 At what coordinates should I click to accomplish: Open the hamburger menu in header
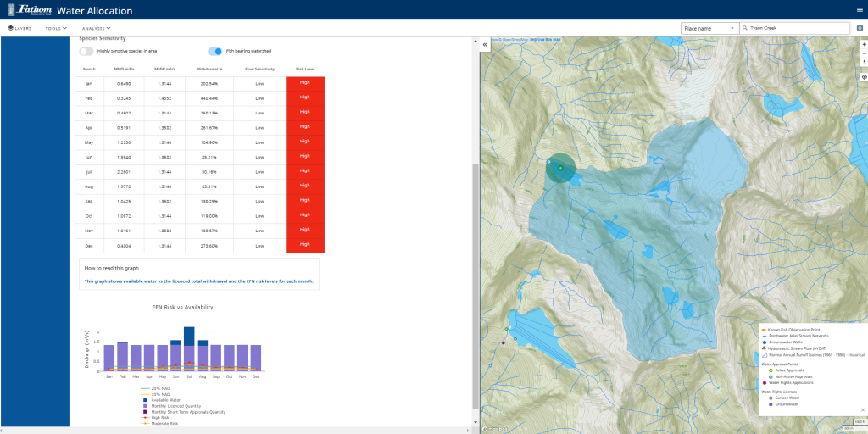pos(860,9)
